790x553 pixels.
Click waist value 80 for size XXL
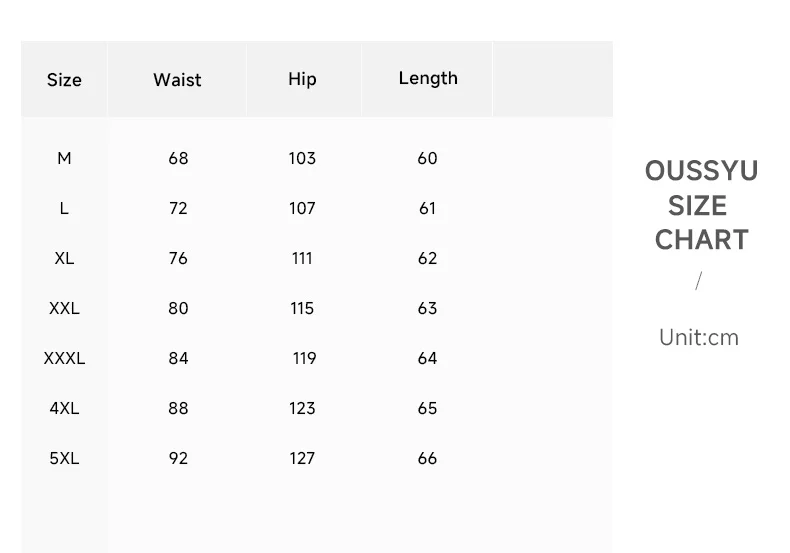tap(178, 308)
